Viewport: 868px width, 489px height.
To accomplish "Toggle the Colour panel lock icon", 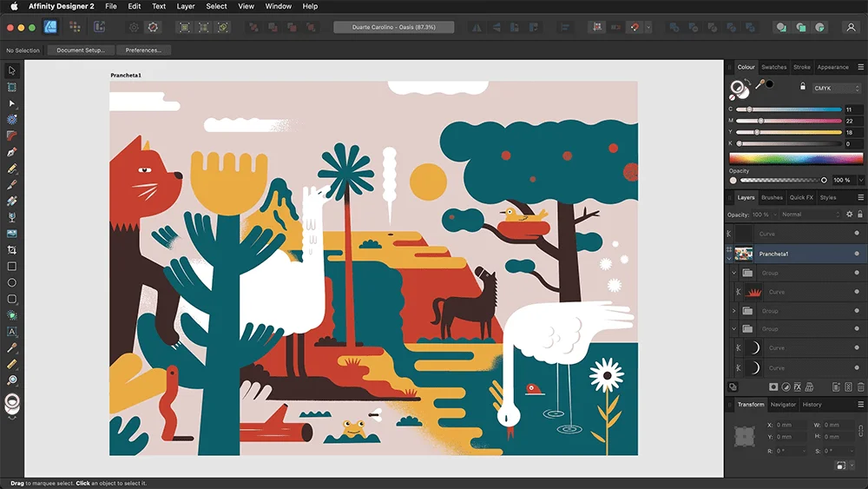I will pyautogui.click(x=803, y=87).
